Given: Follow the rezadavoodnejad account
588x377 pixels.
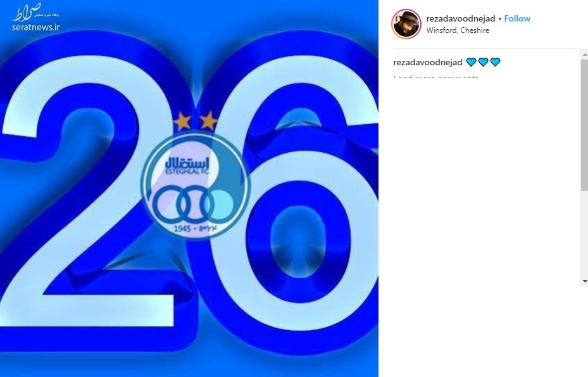Looking at the screenshot, I should [x=516, y=18].
